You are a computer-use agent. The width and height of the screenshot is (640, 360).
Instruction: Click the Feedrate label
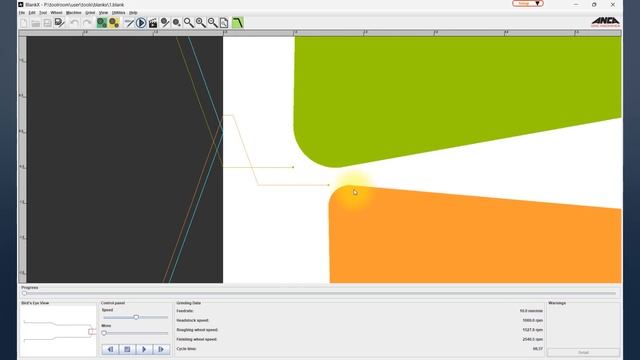185,311
